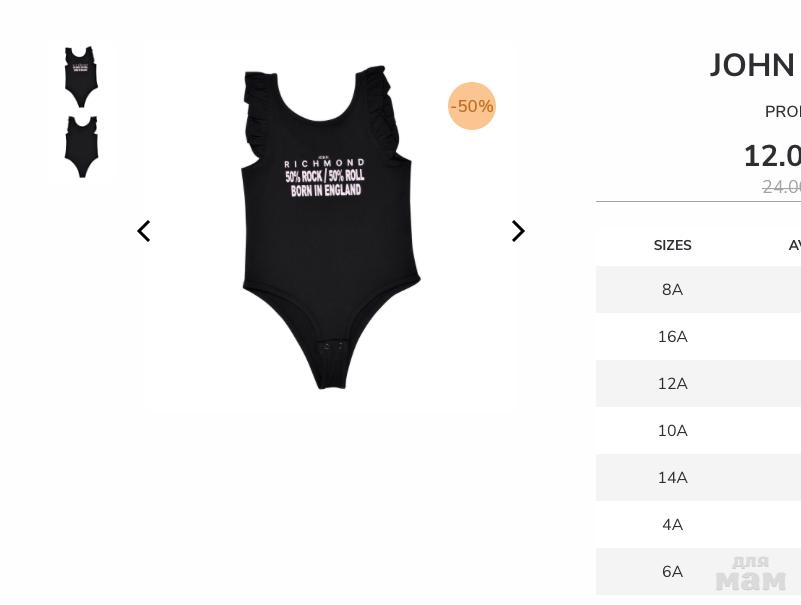Image resolution: width=801 pixels, height=605 pixels.
Task: Click the JOHN product title
Action: tap(755, 65)
